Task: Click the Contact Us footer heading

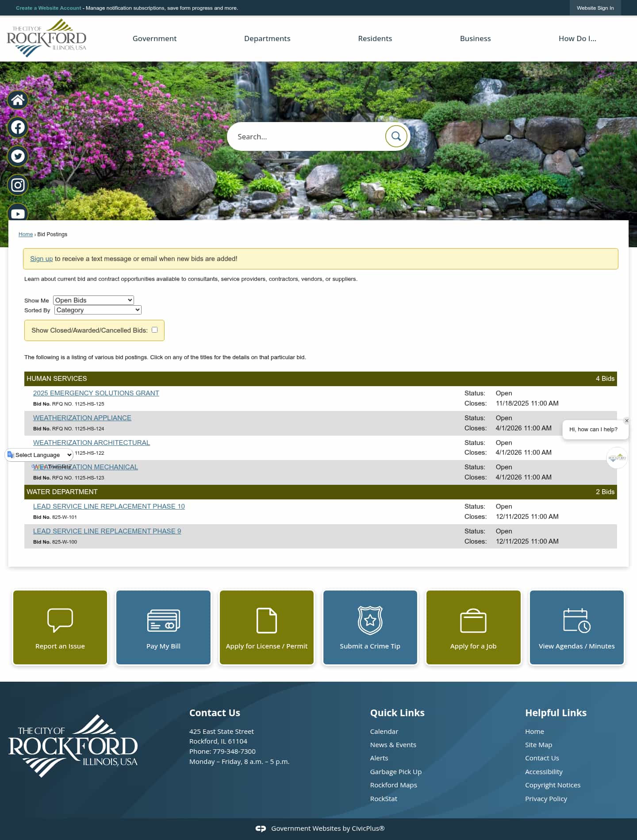Action: [x=215, y=713]
